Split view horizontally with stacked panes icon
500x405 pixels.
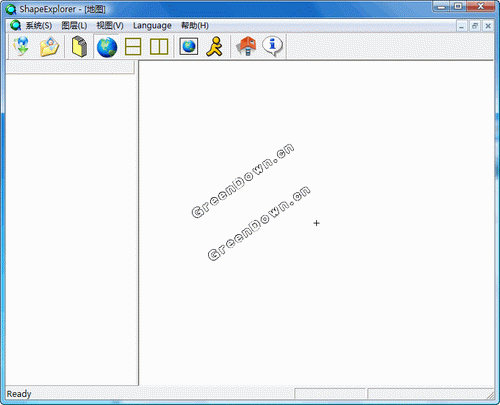click(x=133, y=47)
